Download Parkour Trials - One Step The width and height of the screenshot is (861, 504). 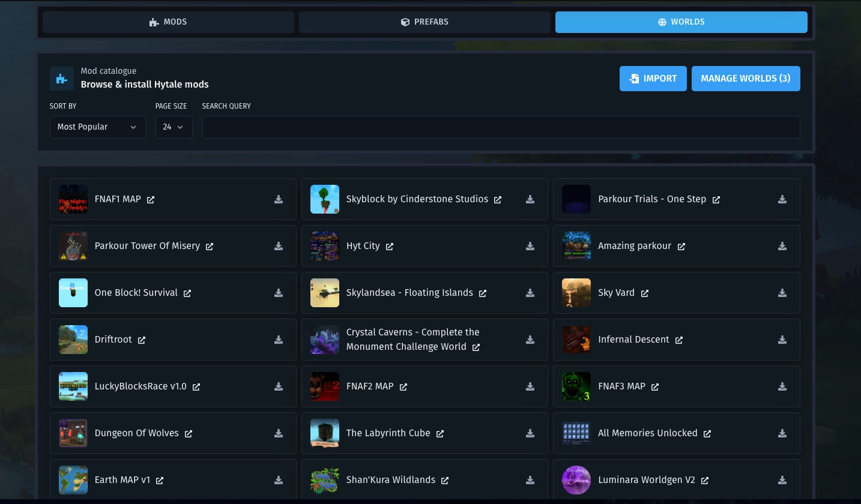click(782, 199)
